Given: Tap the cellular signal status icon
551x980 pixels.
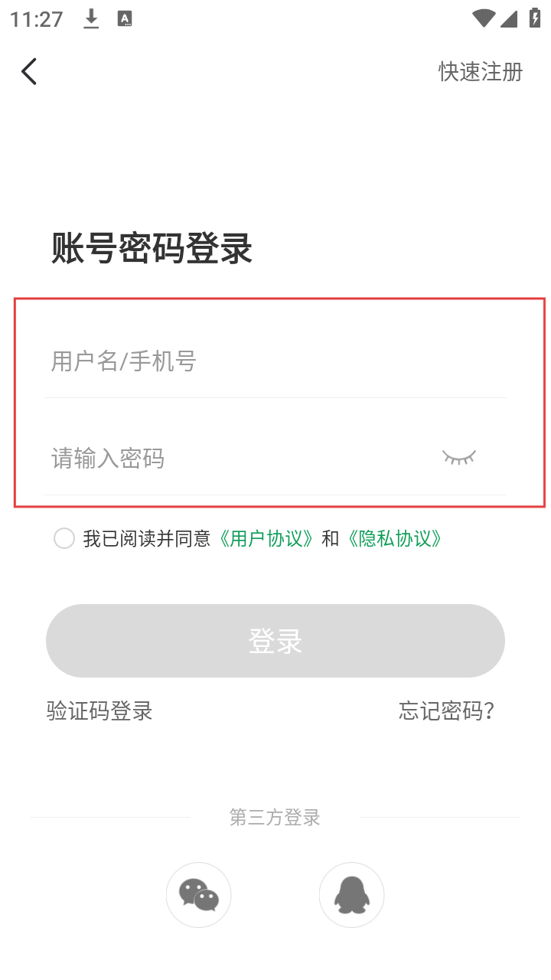Looking at the screenshot, I should [509, 18].
